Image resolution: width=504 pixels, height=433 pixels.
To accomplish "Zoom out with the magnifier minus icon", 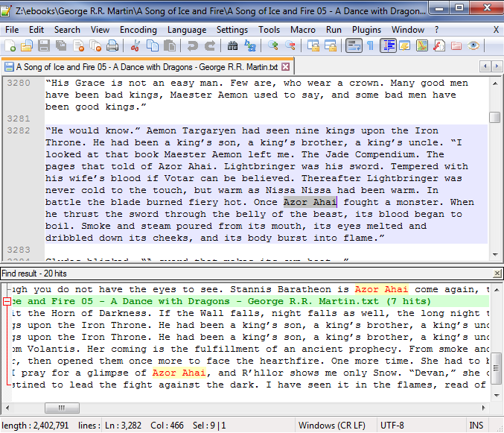I will click(290, 45).
